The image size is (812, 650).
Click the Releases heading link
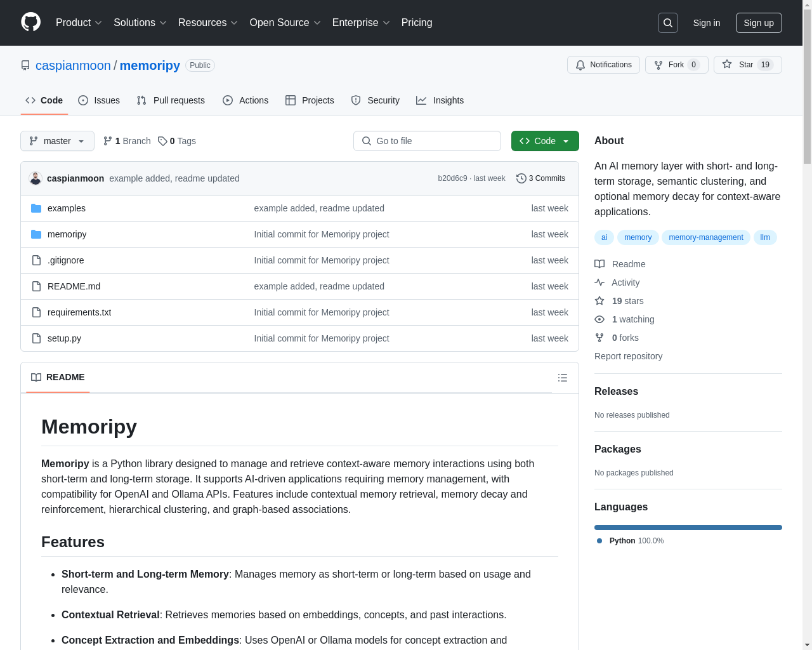click(x=616, y=392)
